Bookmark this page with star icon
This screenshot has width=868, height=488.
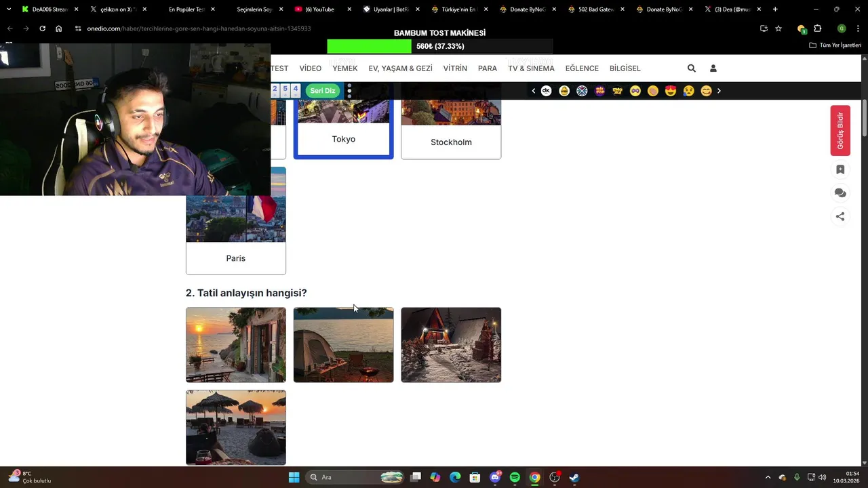click(778, 28)
